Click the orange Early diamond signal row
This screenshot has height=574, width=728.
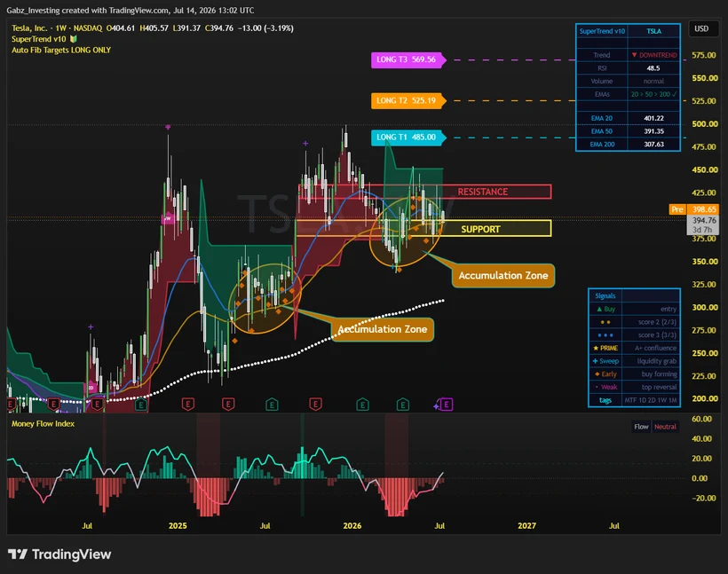(605, 374)
